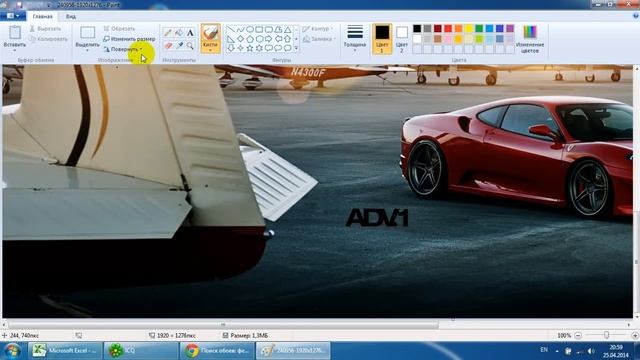640x360 pixels.
Task: Open the Выделить selection dropdown
Action: (x=87, y=50)
